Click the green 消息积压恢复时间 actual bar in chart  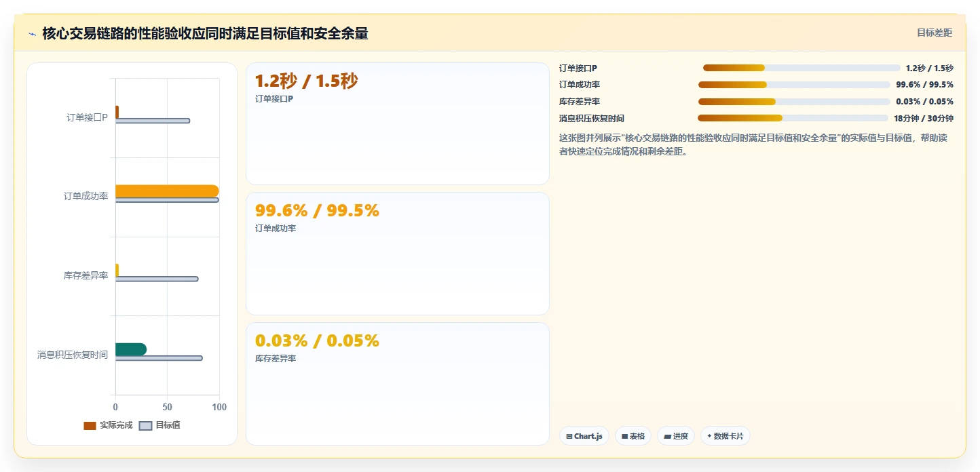coord(131,349)
